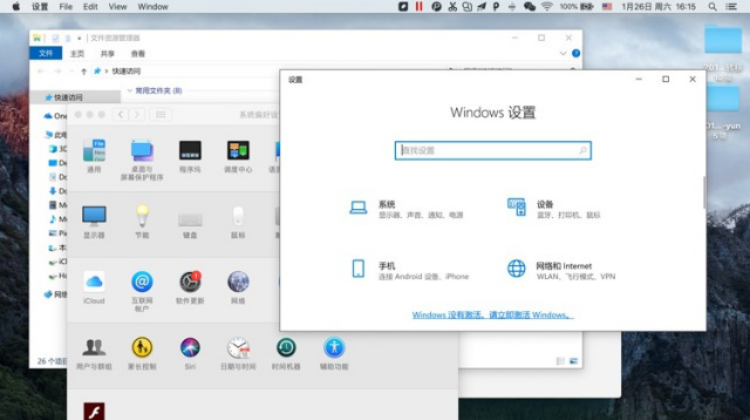The height and width of the screenshot is (420, 750).
Task: Switch to the 查看 ribbon tab
Action: [138, 53]
